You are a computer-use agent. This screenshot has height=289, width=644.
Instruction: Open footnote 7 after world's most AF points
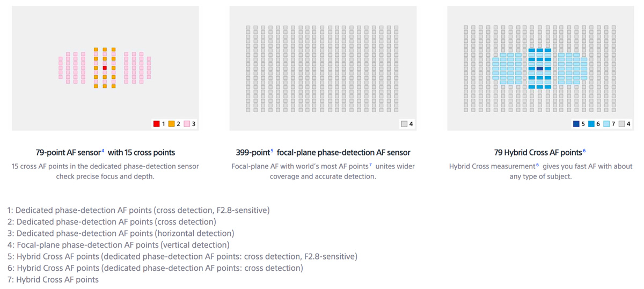pos(370,164)
